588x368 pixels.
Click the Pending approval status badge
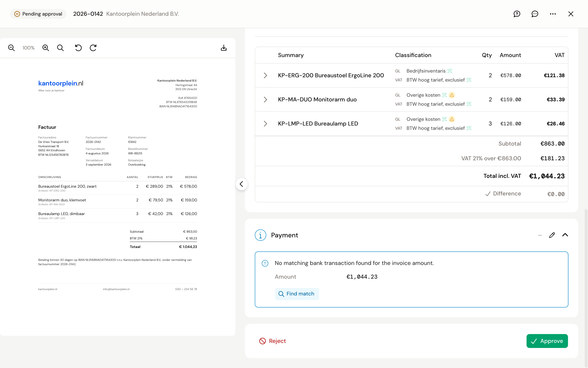[38, 14]
